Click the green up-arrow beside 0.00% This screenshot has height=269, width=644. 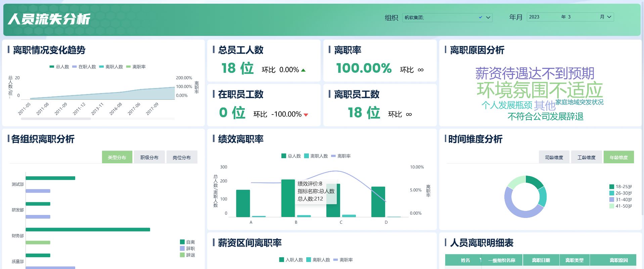tap(304, 70)
